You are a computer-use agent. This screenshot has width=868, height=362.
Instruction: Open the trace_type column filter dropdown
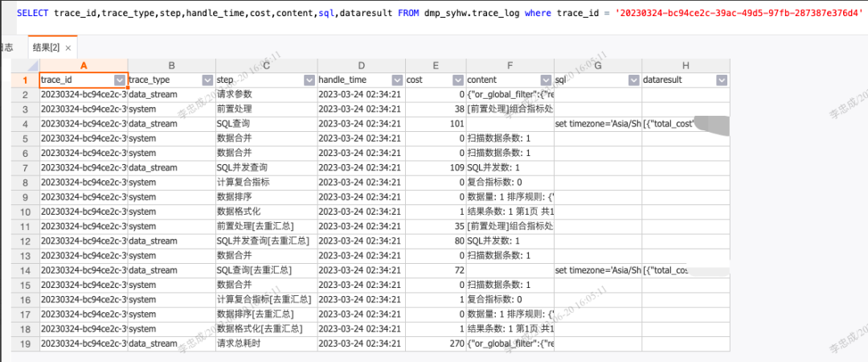pyautogui.click(x=207, y=80)
